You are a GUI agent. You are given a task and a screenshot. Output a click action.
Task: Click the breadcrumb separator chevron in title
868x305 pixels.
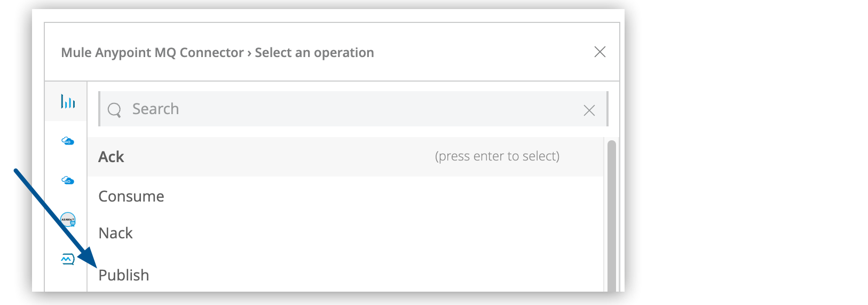[x=249, y=53]
